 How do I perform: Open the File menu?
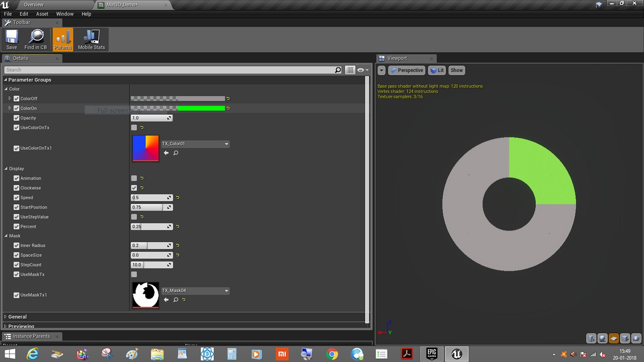point(8,14)
